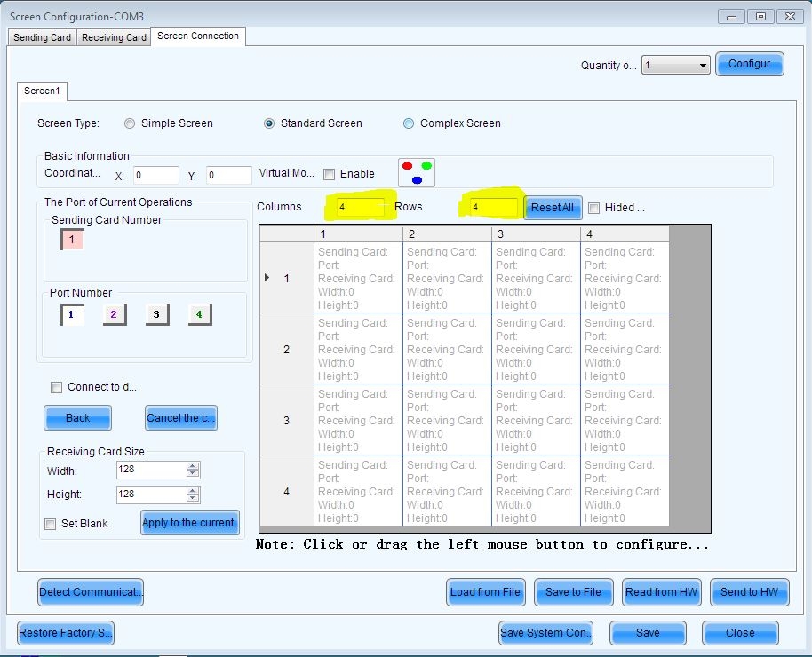
Task: Select sending card number 1
Action: (72, 240)
